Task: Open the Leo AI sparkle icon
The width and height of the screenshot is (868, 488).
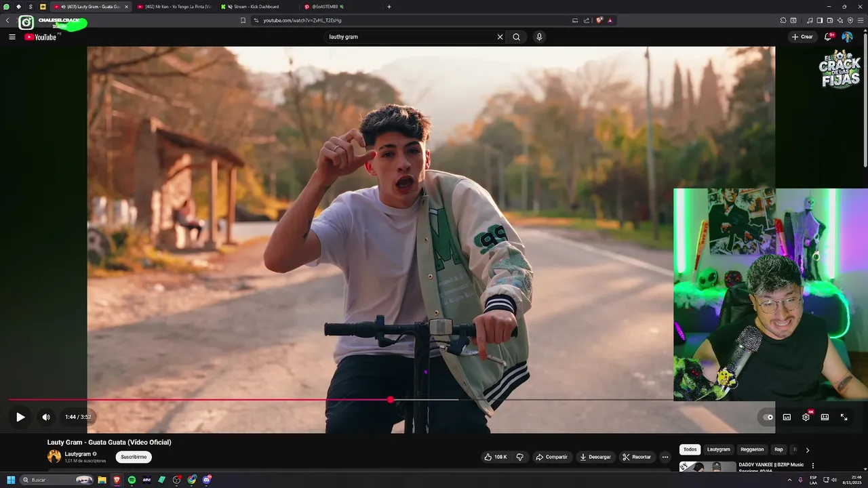Action: (x=840, y=20)
